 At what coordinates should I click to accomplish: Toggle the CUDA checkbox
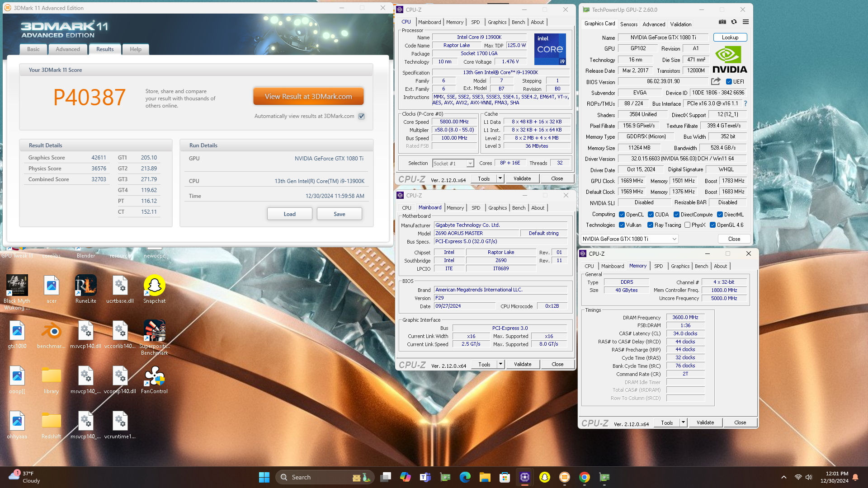tap(651, 215)
